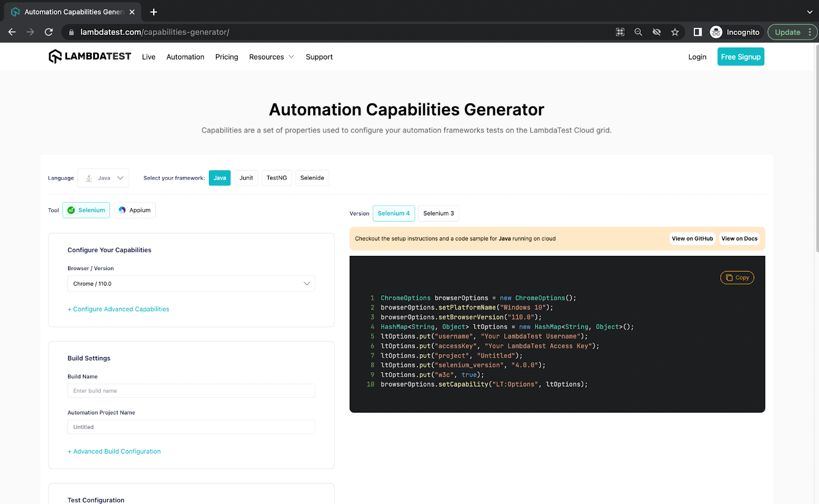Toggle the Junit framework option
This screenshot has height=504, width=819.
pyautogui.click(x=246, y=178)
